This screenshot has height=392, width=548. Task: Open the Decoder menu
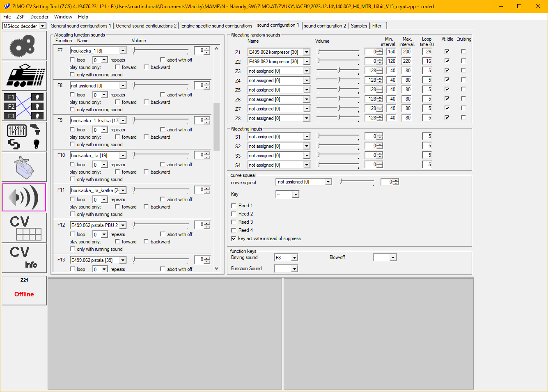tap(39, 17)
